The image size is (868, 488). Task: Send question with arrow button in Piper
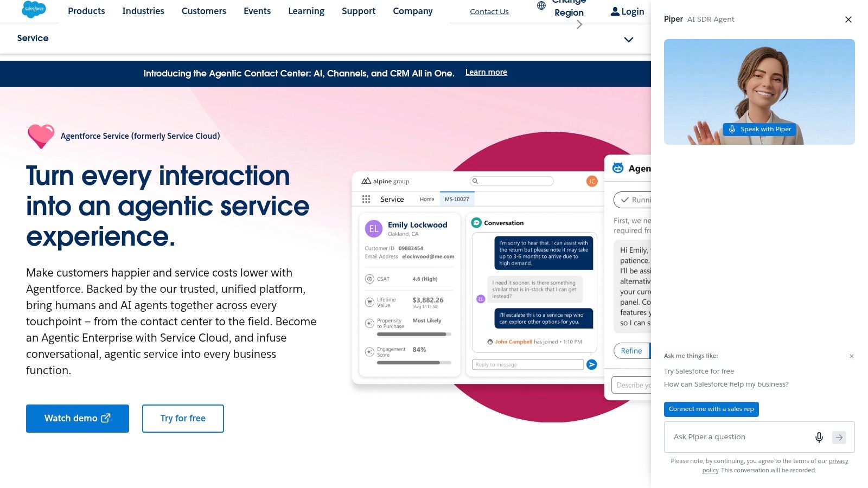coord(839,437)
